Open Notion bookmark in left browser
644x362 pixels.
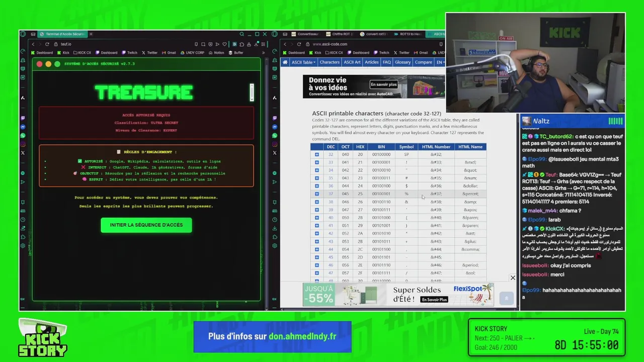pyautogui.click(x=216, y=53)
